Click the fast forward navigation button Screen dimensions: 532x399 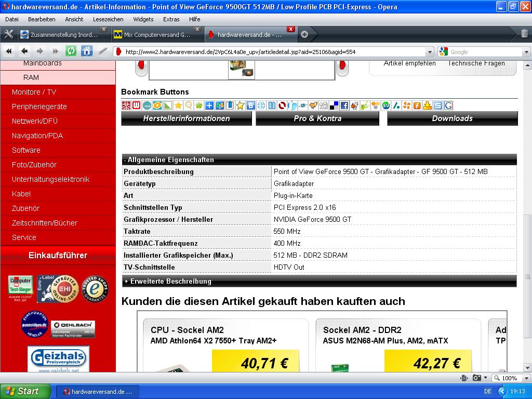(x=55, y=51)
